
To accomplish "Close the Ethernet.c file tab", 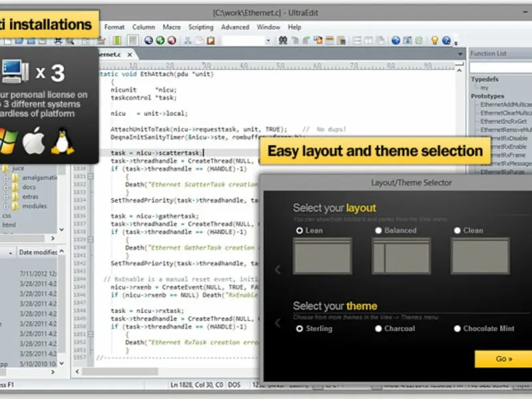I will click(x=130, y=54).
